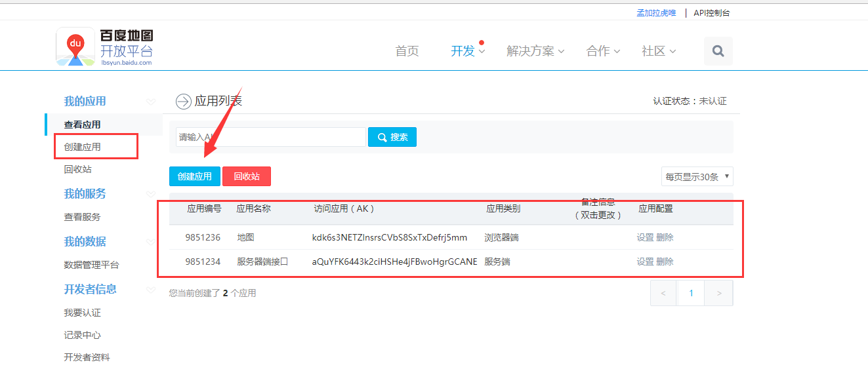This screenshot has height=390, width=868.
Task: Go to 首页 in top navigation
Action: click(407, 51)
